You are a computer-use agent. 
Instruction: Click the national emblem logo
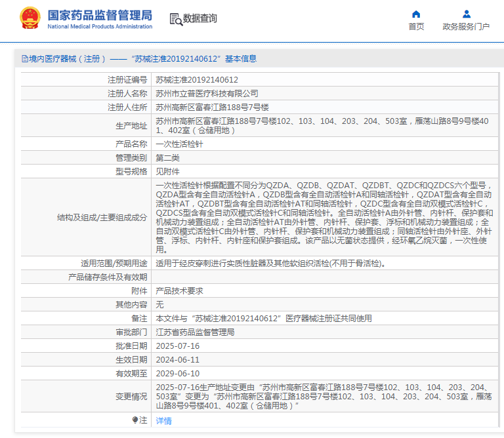(x=29, y=18)
